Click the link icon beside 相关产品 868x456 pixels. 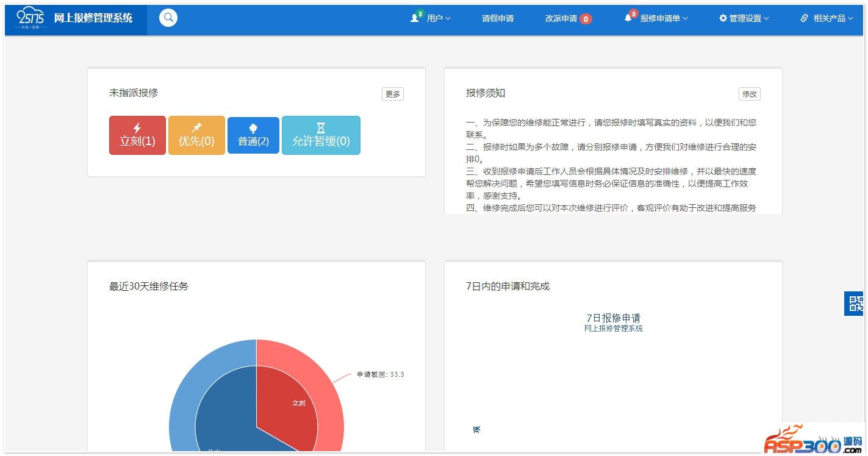coord(804,18)
